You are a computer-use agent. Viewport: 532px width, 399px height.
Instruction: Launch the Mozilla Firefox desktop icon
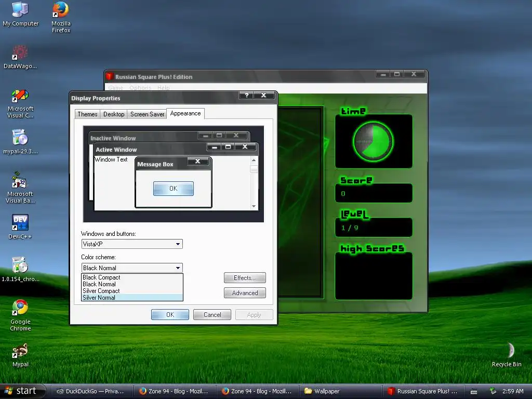[61, 17]
